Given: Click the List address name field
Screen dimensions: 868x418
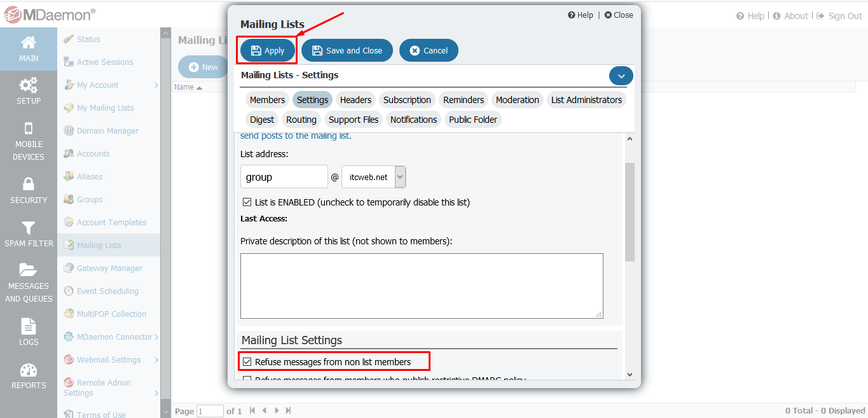Looking at the screenshot, I should pyautogui.click(x=284, y=177).
